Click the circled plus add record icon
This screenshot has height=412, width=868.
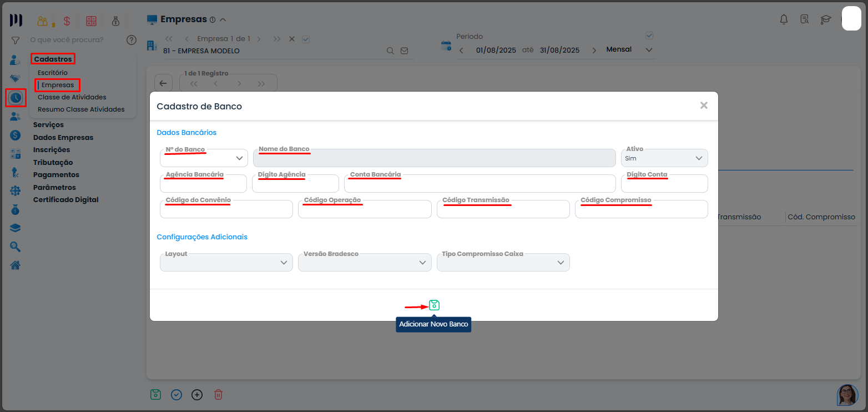pos(197,395)
